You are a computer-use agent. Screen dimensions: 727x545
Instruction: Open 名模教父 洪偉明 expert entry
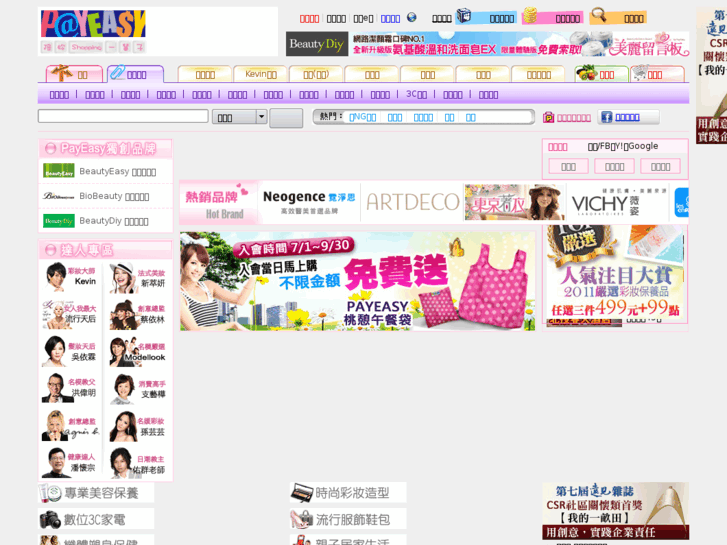coord(70,387)
